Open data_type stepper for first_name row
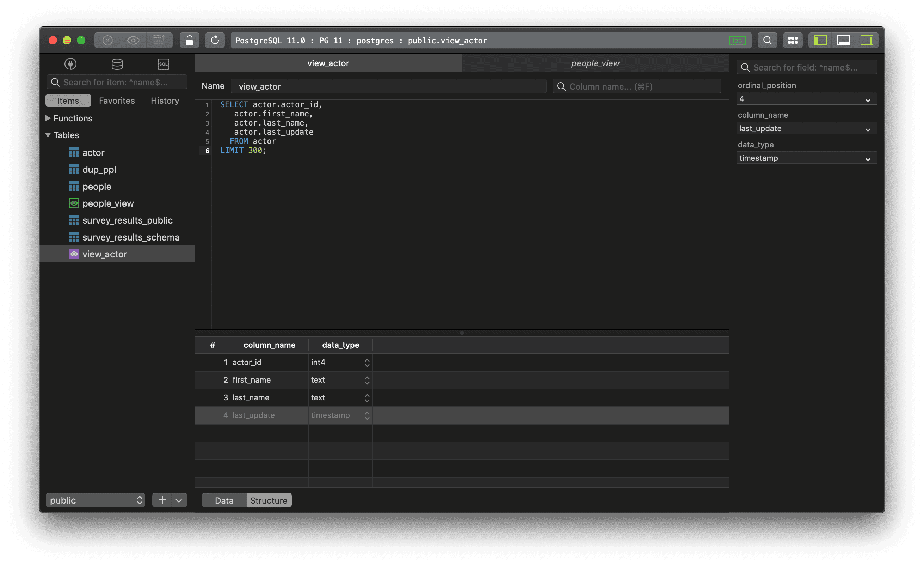The image size is (924, 565). coord(367,380)
